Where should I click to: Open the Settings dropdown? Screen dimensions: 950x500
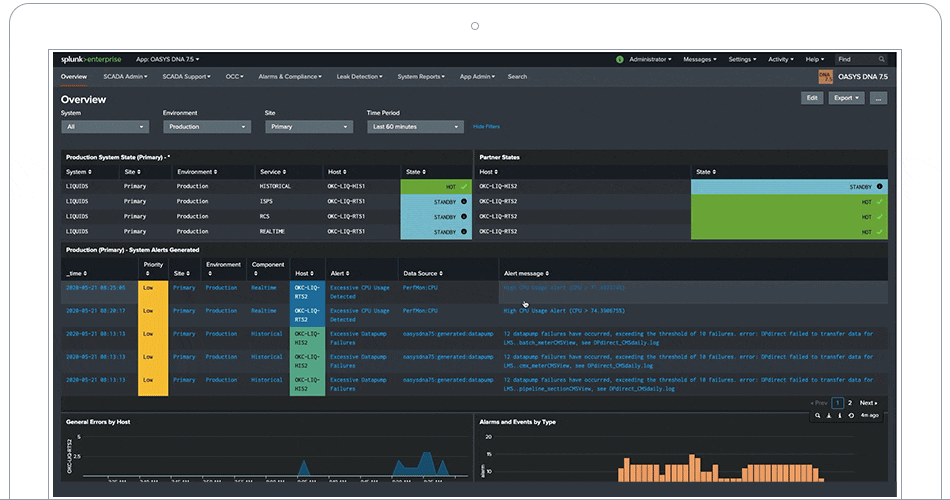pos(742,59)
